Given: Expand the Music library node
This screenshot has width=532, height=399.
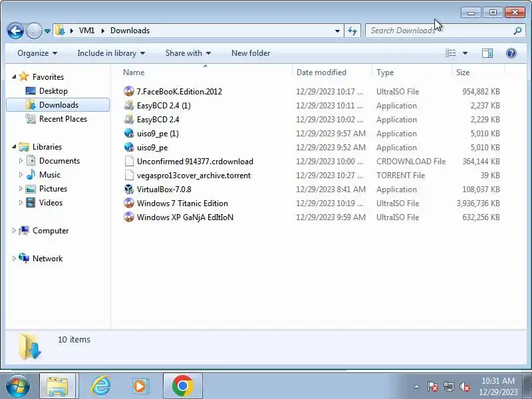Looking at the screenshot, I should point(21,175).
